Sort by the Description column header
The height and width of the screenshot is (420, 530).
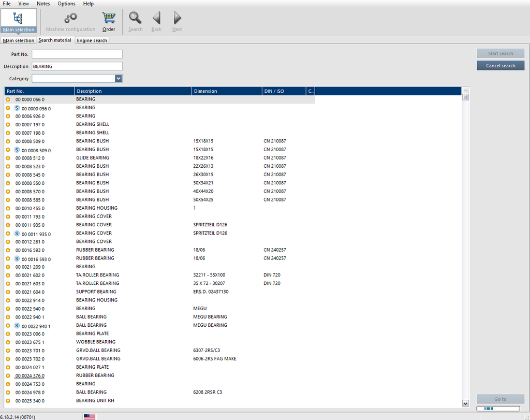point(133,91)
